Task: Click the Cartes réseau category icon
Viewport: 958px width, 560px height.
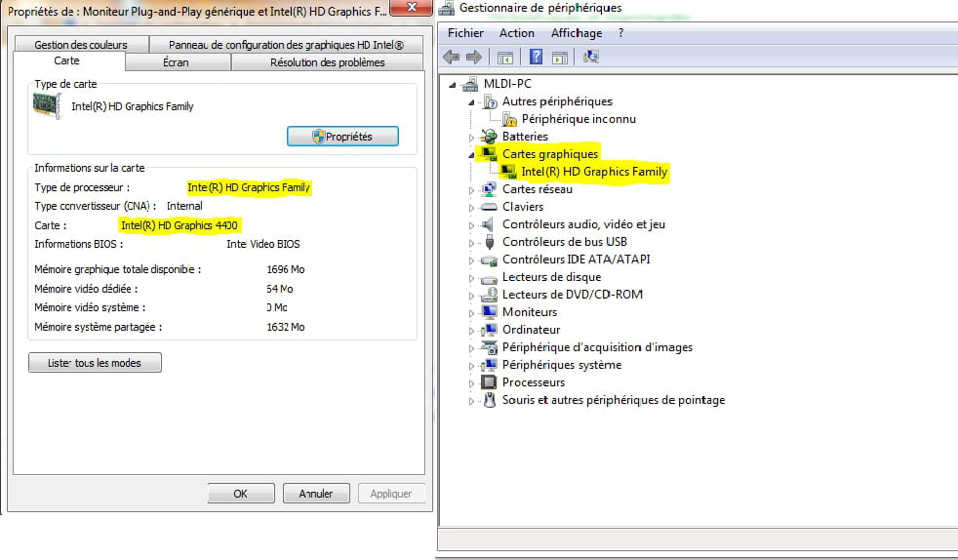Action: click(x=489, y=189)
